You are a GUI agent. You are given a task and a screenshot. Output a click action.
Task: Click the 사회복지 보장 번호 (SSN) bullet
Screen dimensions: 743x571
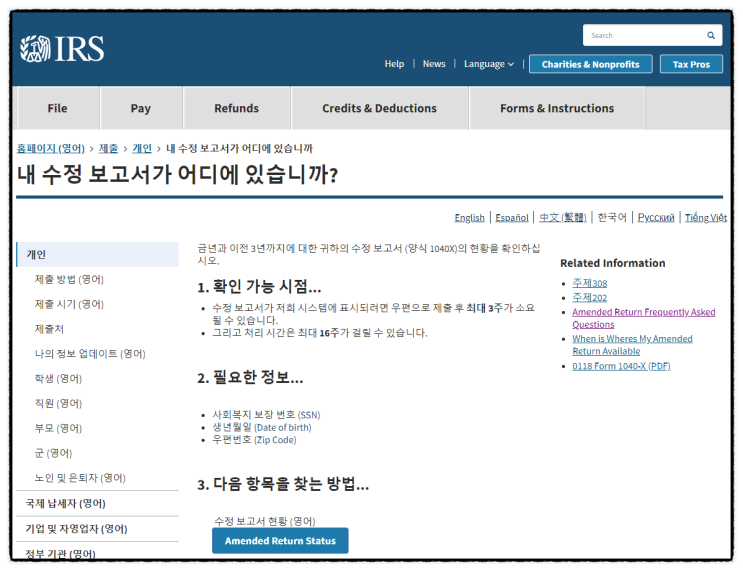266,415
